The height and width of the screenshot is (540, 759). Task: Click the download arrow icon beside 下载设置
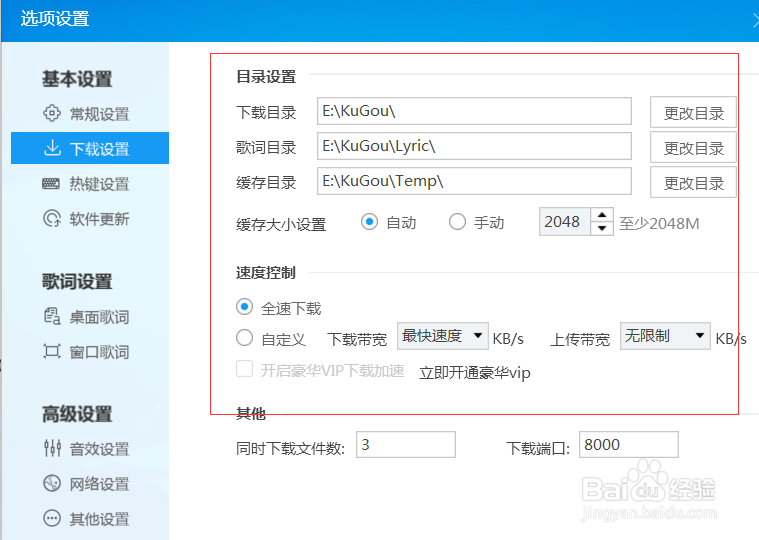tap(52, 148)
